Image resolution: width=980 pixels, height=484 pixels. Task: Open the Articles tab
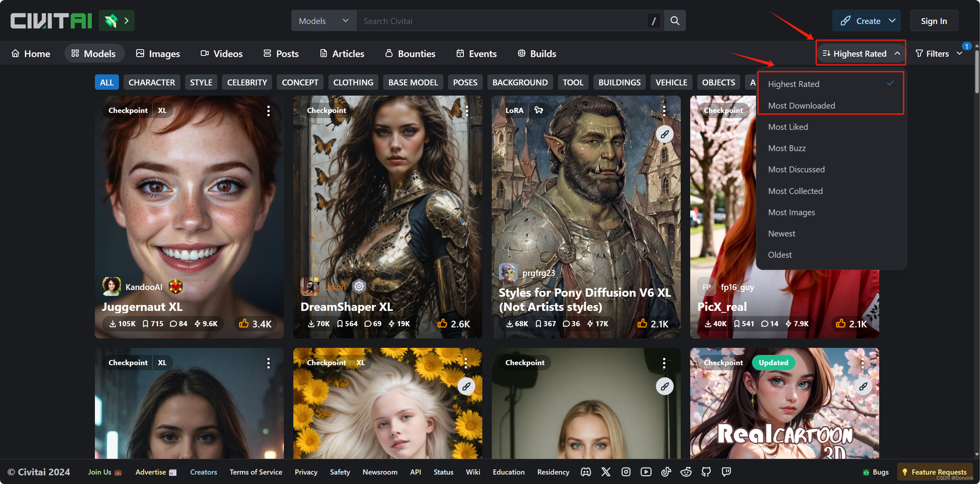pyautogui.click(x=342, y=54)
